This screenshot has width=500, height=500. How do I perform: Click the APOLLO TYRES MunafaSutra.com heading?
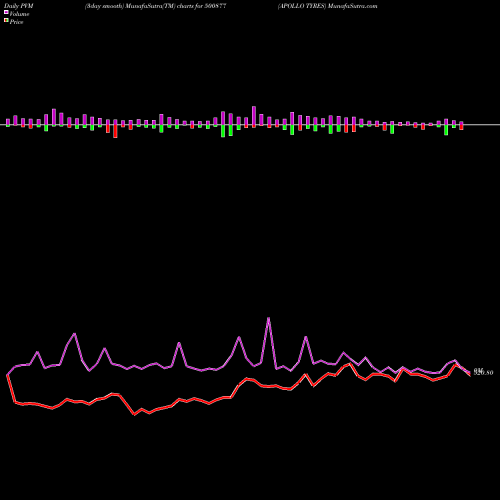(327, 6)
